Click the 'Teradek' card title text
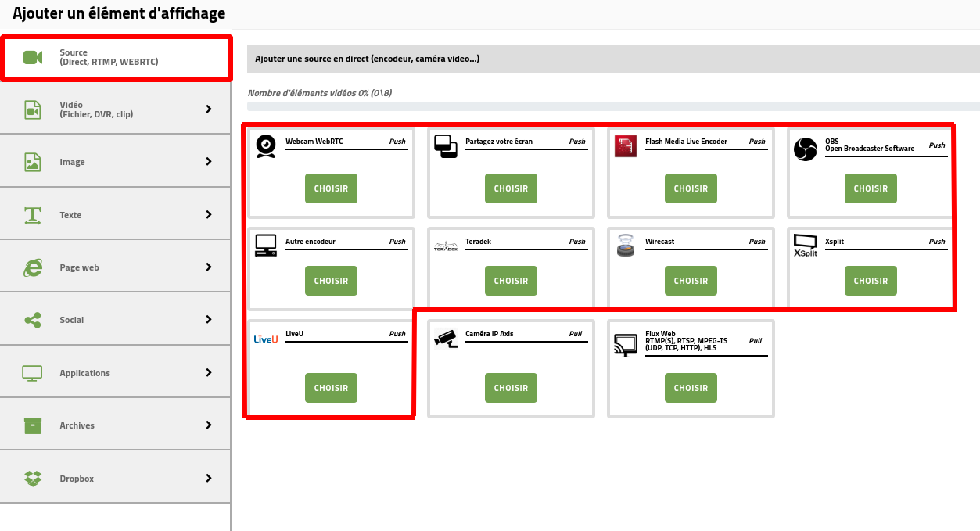Screen dimensions: 980x531 [479, 242]
